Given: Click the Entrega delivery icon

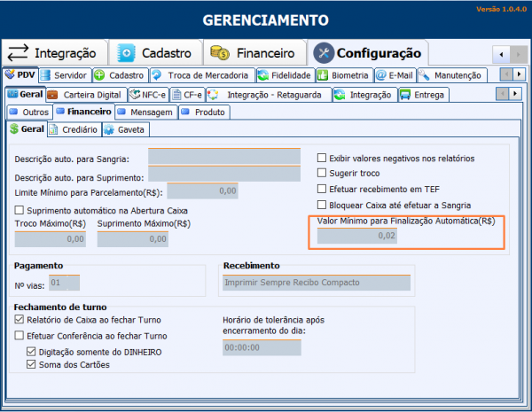Looking at the screenshot, I should pos(405,94).
